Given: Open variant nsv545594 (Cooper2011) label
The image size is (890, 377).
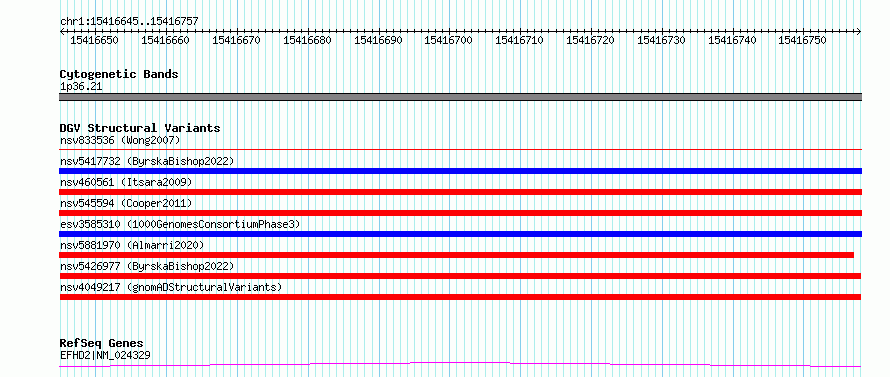Looking at the screenshot, I should click(x=126, y=203).
